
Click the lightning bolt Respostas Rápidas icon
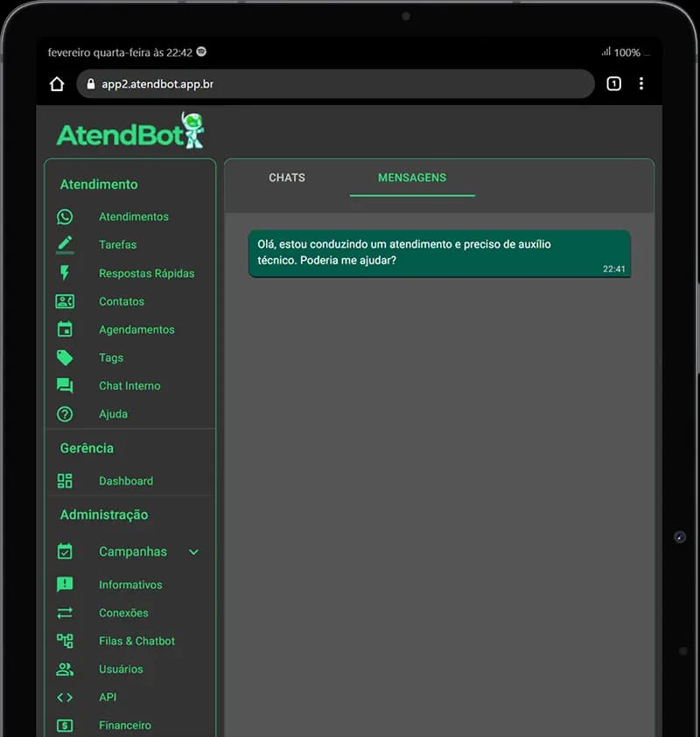click(65, 272)
